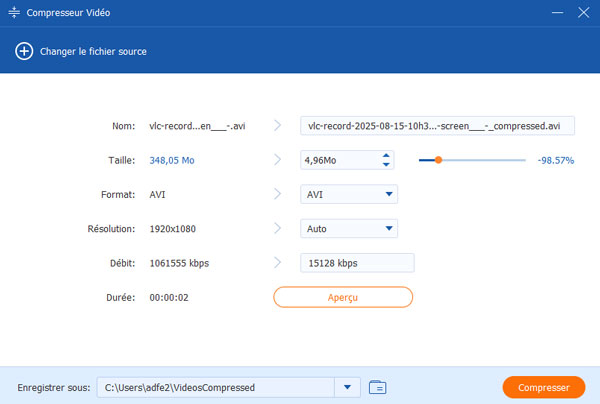Click the source name vlc-record...en___-.avi
Screen dimensions: 600x404
tap(197, 126)
